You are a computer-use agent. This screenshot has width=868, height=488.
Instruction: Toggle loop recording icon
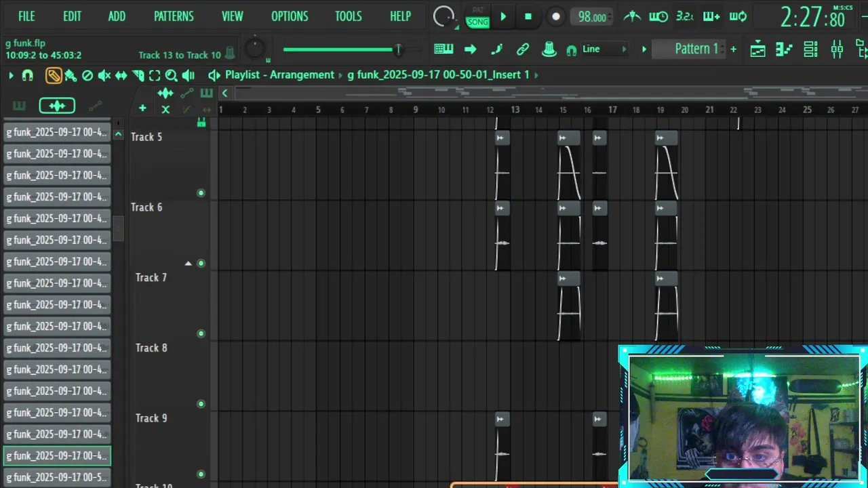pos(738,16)
